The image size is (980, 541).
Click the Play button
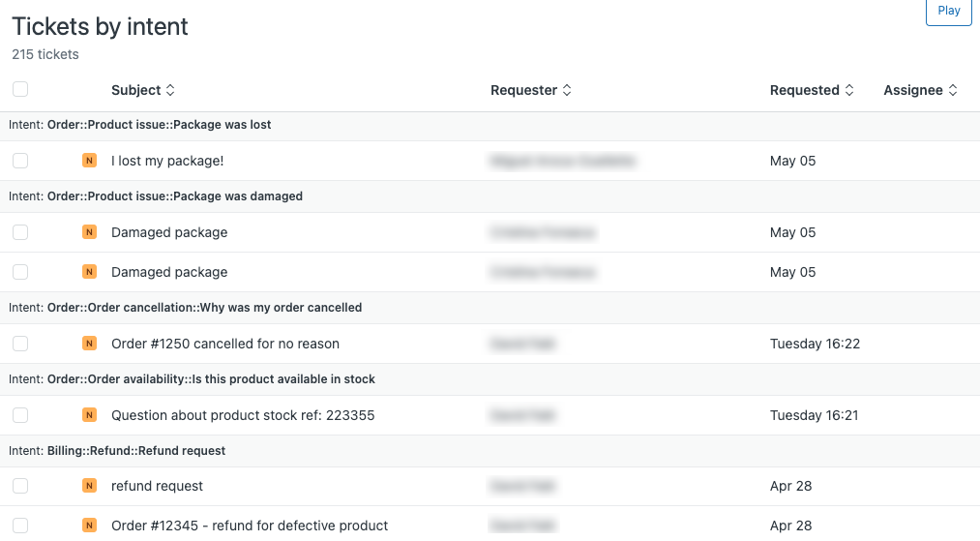point(949,11)
